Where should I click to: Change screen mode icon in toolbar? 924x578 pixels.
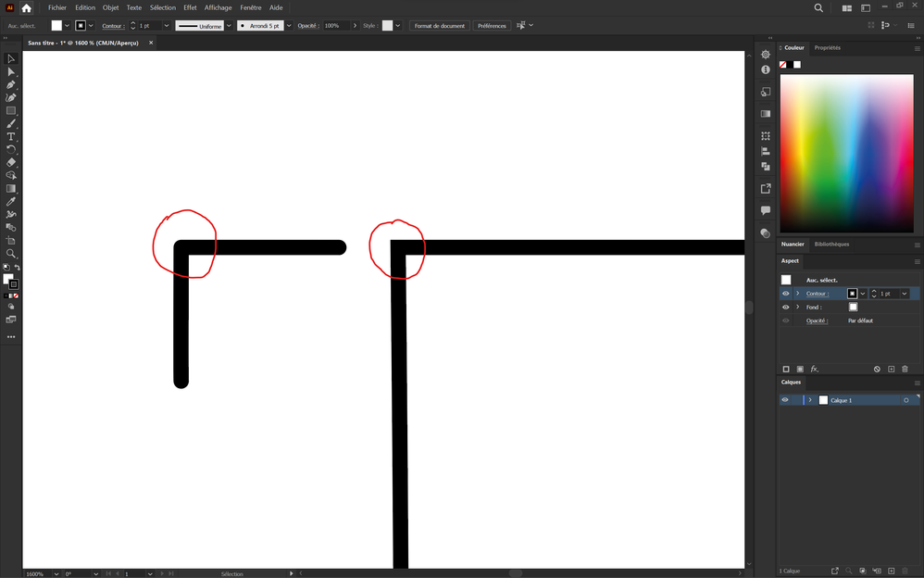tap(10, 320)
